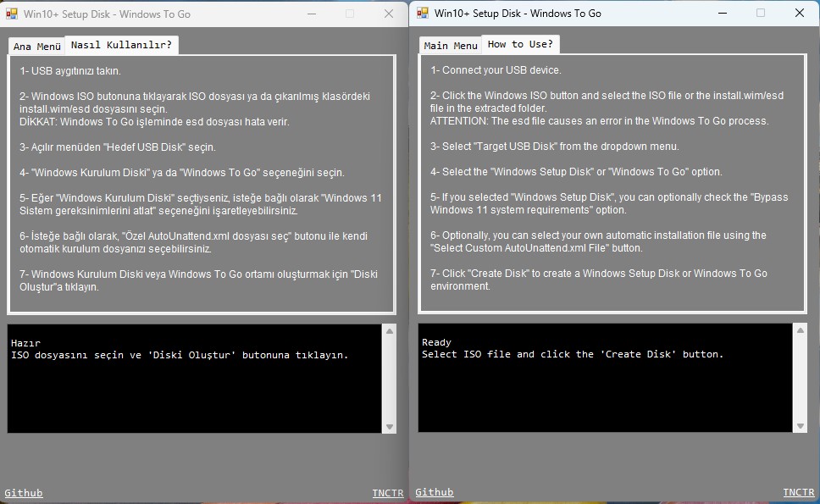
Task: Click the '3- Select "Target USB Disk"' instruction line
Action: point(554,147)
